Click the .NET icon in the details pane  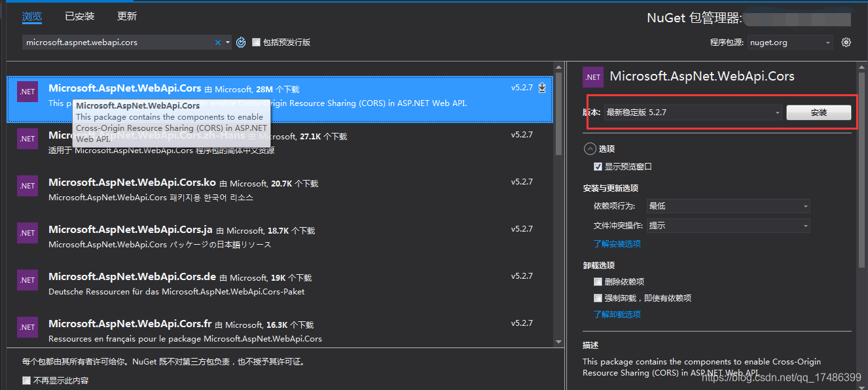coord(593,77)
